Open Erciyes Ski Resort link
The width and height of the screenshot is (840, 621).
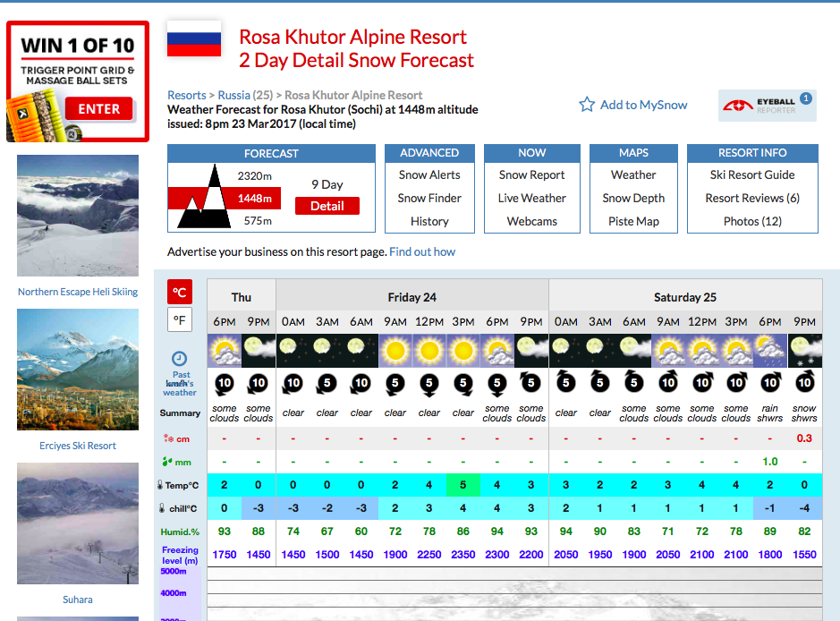[78, 446]
